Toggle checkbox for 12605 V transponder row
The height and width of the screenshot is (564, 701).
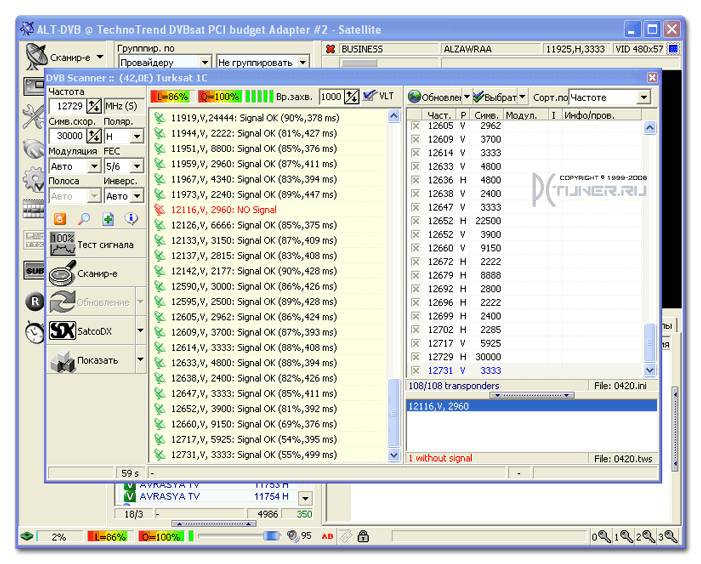tap(416, 126)
